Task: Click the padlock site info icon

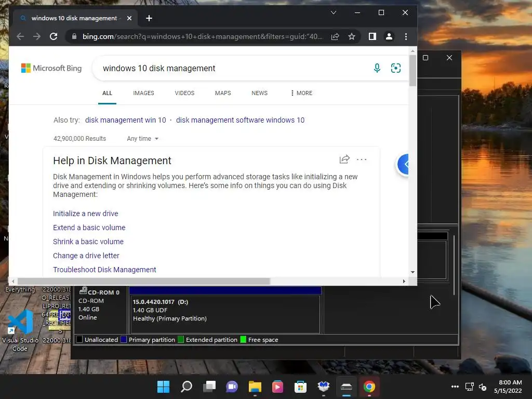Action: pos(74,36)
